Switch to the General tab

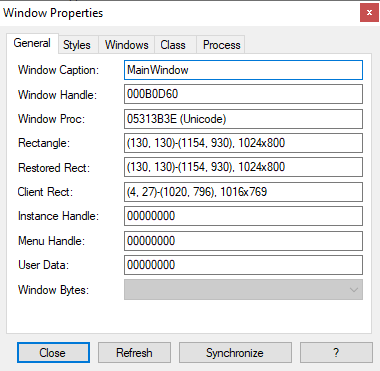pyautogui.click(x=32, y=43)
